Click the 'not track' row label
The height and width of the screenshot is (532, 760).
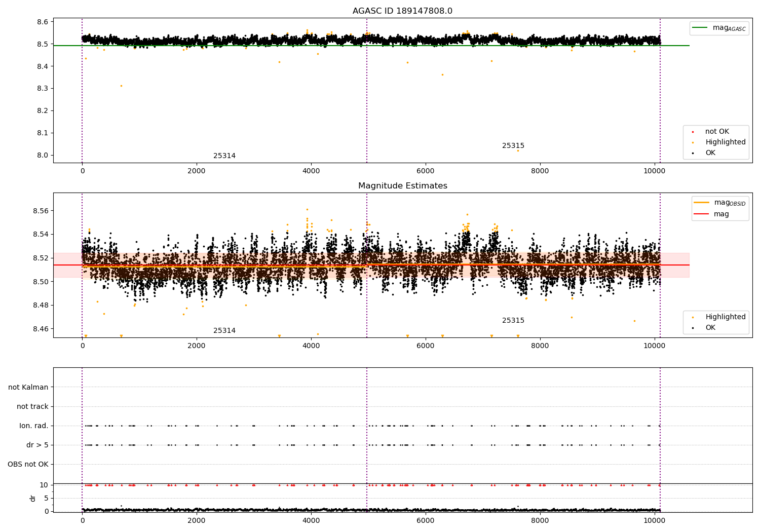32,407
